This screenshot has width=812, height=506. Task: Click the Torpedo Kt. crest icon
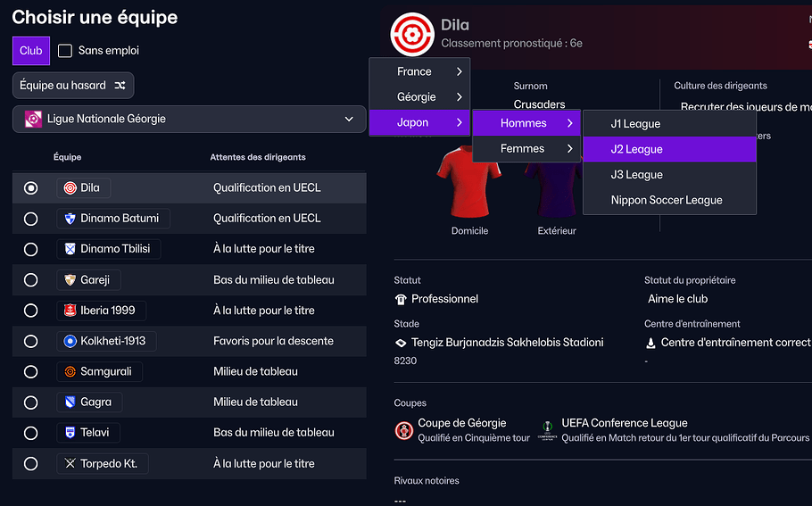point(70,463)
